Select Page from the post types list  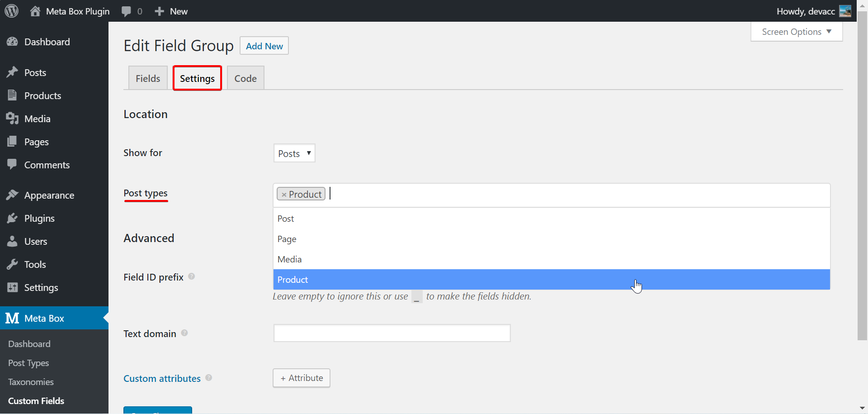pos(287,239)
